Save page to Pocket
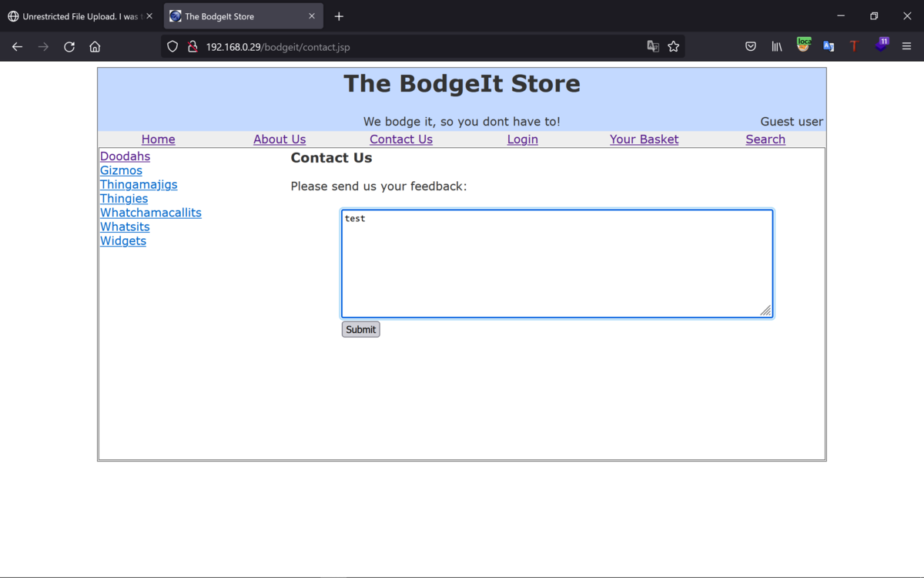The image size is (924, 578). click(751, 47)
